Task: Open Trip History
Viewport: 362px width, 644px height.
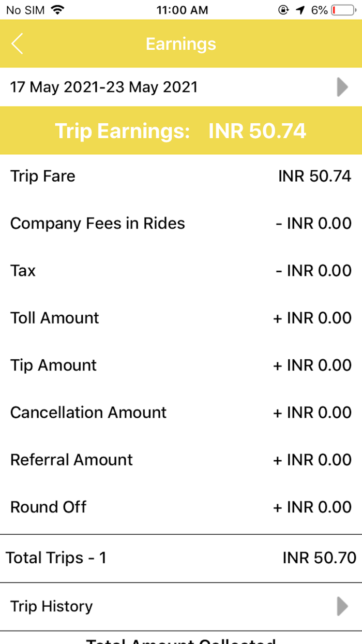Action: 51,606
